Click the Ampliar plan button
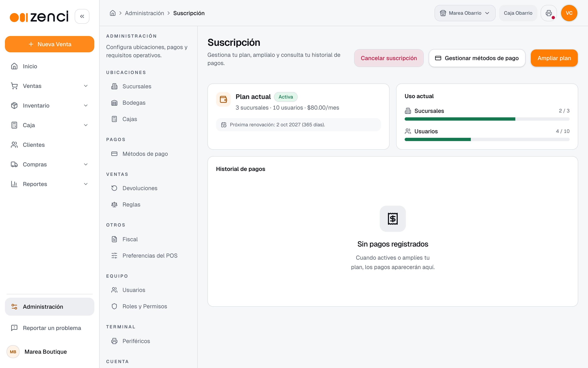 554,58
